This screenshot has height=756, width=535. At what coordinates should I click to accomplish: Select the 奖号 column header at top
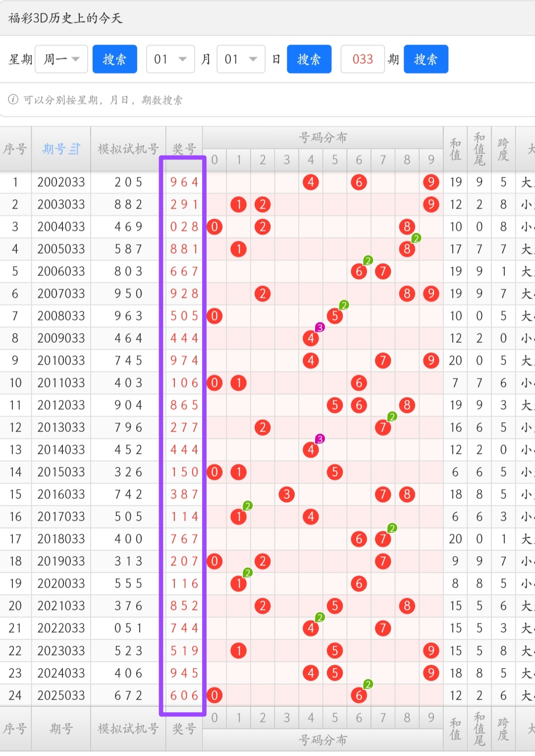click(184, 149)
